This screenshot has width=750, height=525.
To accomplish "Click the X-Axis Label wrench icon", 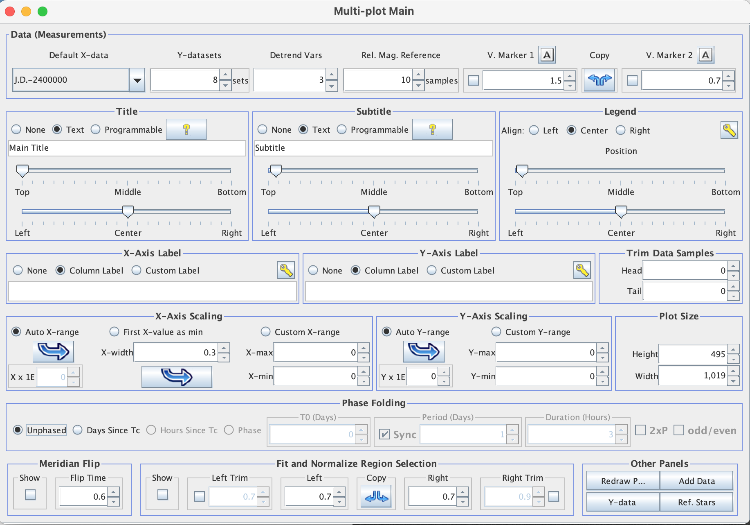I will tap(286, 270).
